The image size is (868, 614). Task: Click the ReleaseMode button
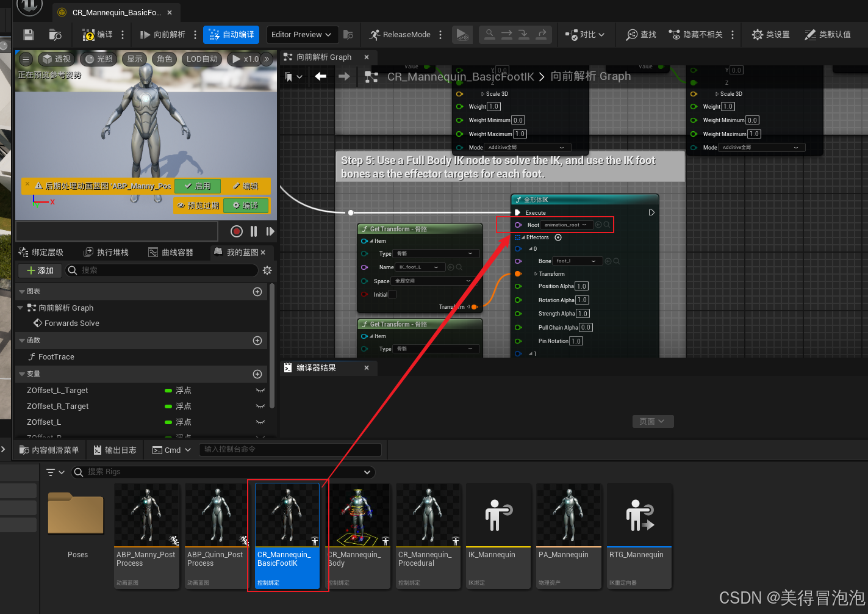(x=400, y=35)
